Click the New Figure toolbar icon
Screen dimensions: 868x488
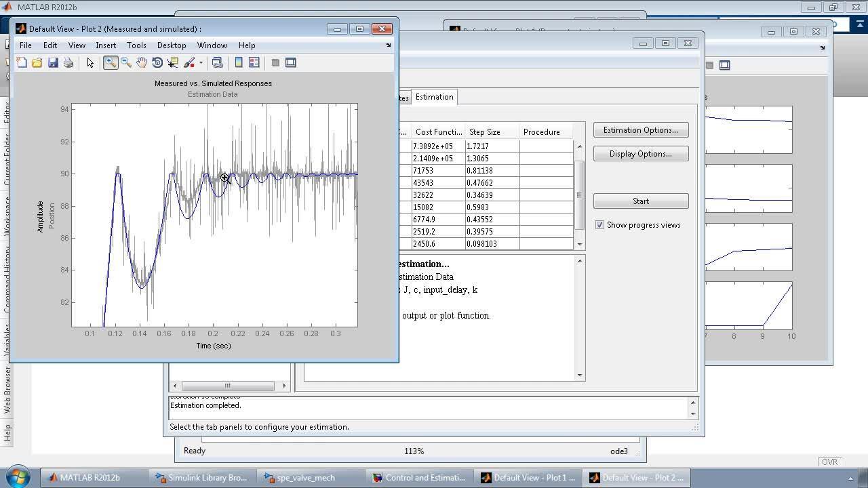(22, 62)
